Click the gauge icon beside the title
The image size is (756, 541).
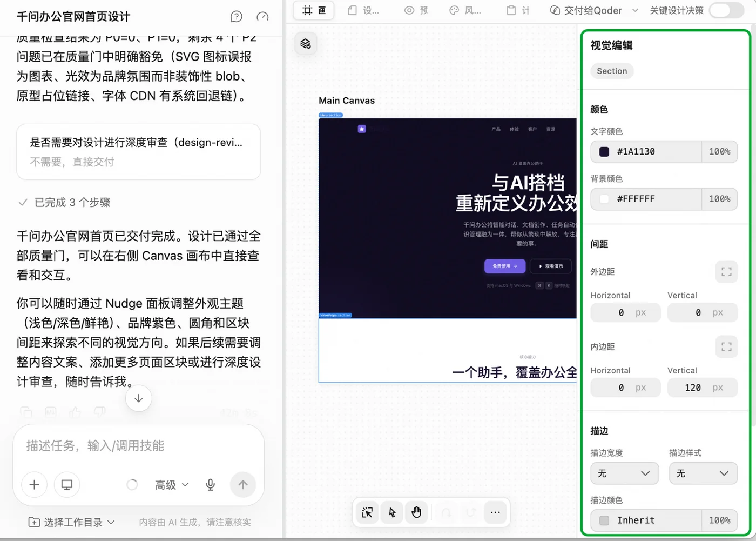[262, 17]
